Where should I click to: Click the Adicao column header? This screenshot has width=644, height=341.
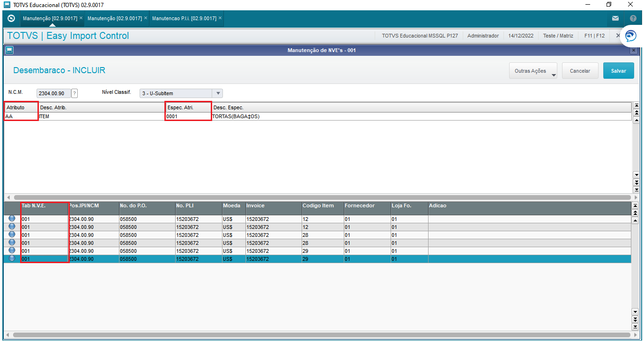pos(530,209)
